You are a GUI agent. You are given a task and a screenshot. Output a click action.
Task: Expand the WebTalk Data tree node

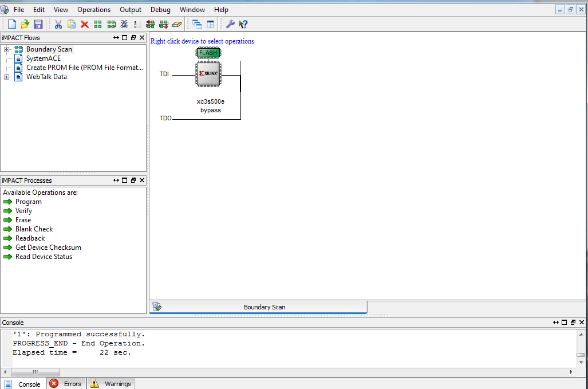[6, 77]
